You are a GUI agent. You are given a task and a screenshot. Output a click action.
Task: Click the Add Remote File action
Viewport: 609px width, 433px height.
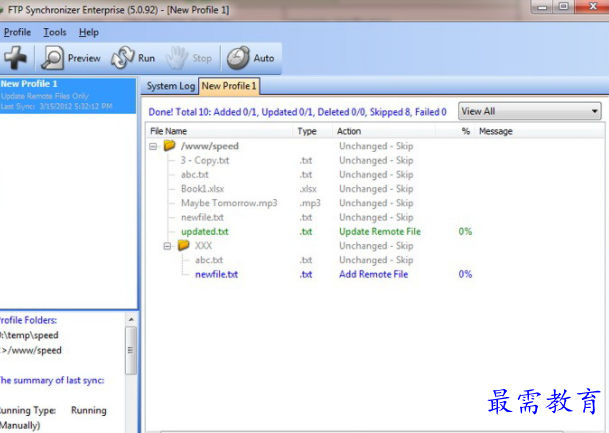pyautogui.click(x=373, y=274)
